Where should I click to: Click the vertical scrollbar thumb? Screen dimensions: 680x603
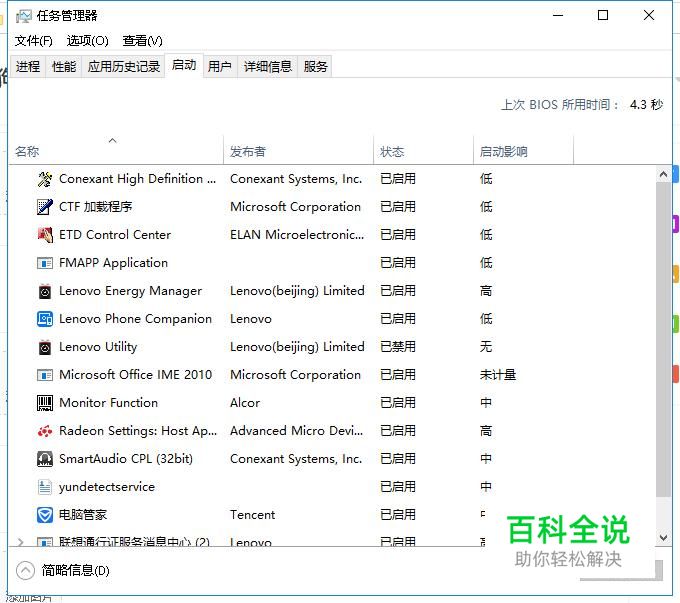tap(663, 340)
